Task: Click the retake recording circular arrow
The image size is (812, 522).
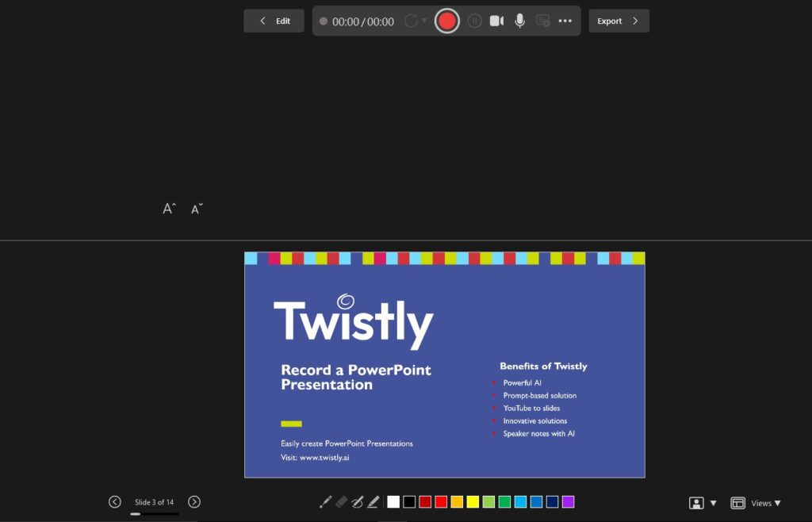Action: coord(411,21)
